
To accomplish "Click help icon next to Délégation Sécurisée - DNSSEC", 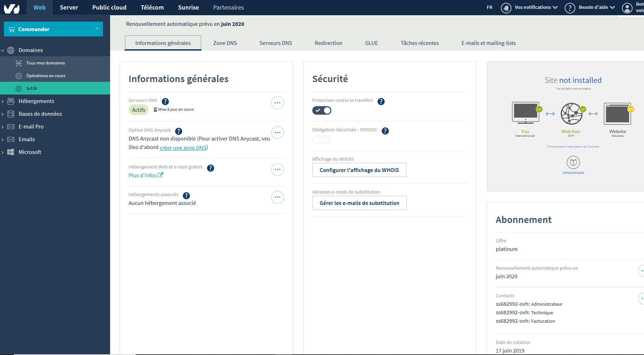I will (x=385, y=131).
